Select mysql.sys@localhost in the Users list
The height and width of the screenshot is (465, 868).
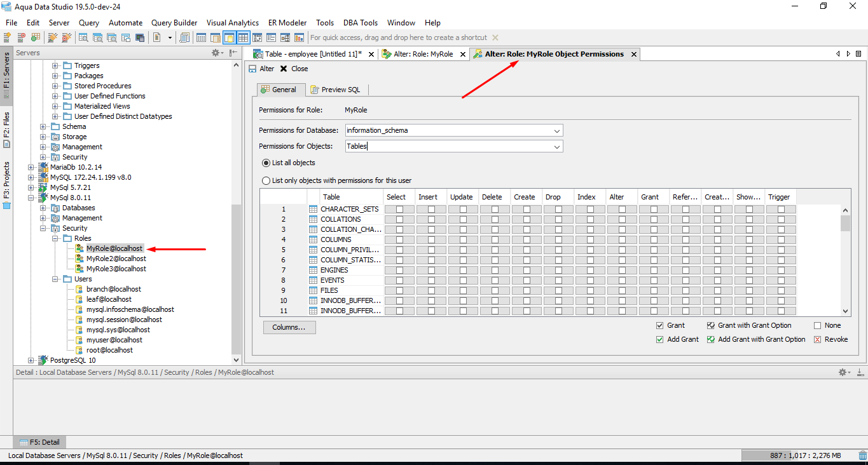click(118, 330)
